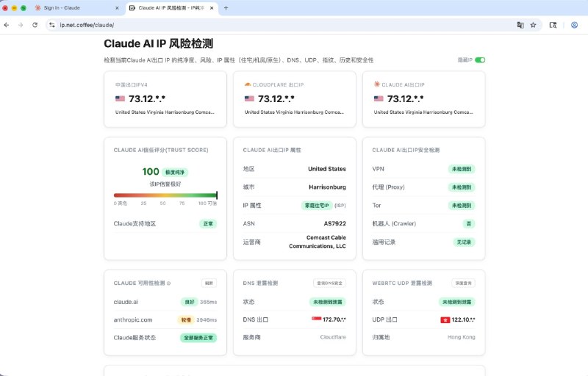588x376 pixels.
Task: Click the 良好 badge for claude.ai
Action: [x=190, y=302]
